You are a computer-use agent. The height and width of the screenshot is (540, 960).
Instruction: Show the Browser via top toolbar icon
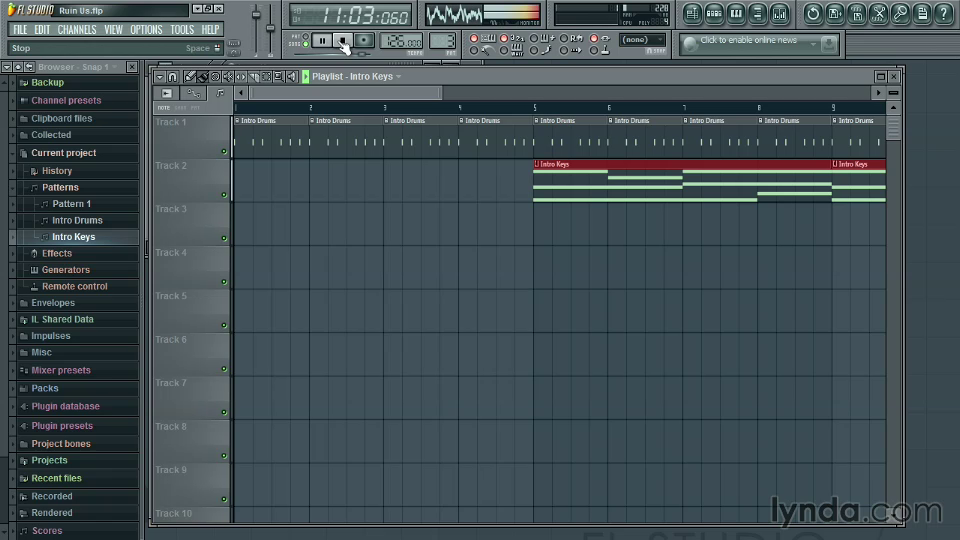(758, 13)
